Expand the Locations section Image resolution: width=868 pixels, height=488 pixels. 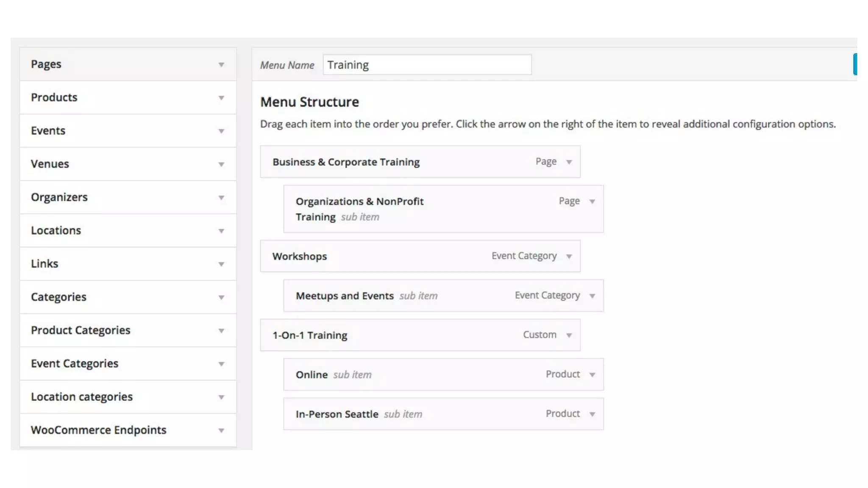click(x=221, y=231)
